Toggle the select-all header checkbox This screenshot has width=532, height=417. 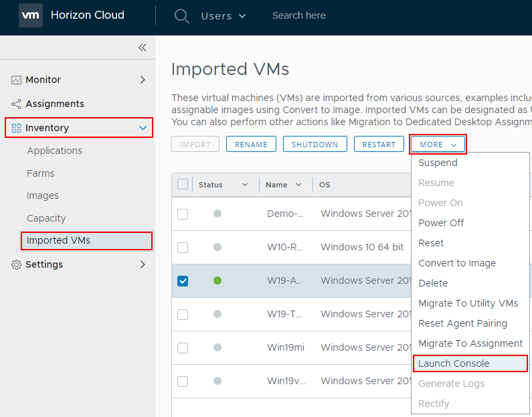(x=183, y=185)
